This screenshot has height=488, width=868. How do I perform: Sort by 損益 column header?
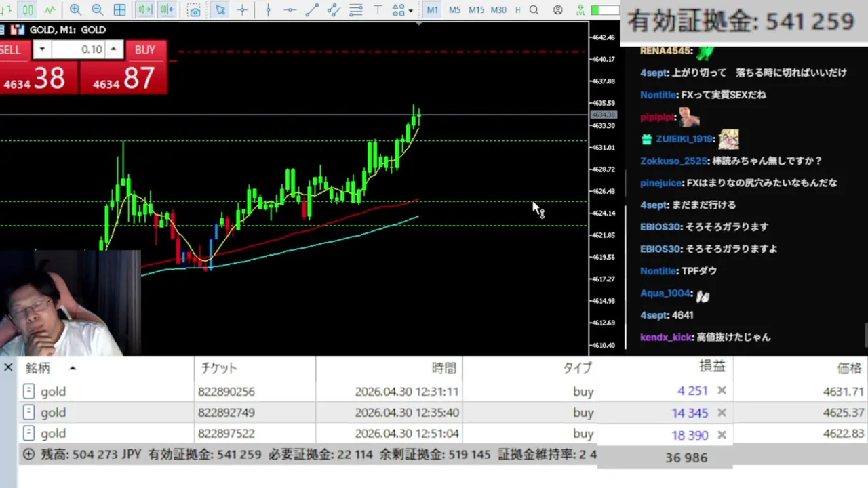(x=665, y=367)
